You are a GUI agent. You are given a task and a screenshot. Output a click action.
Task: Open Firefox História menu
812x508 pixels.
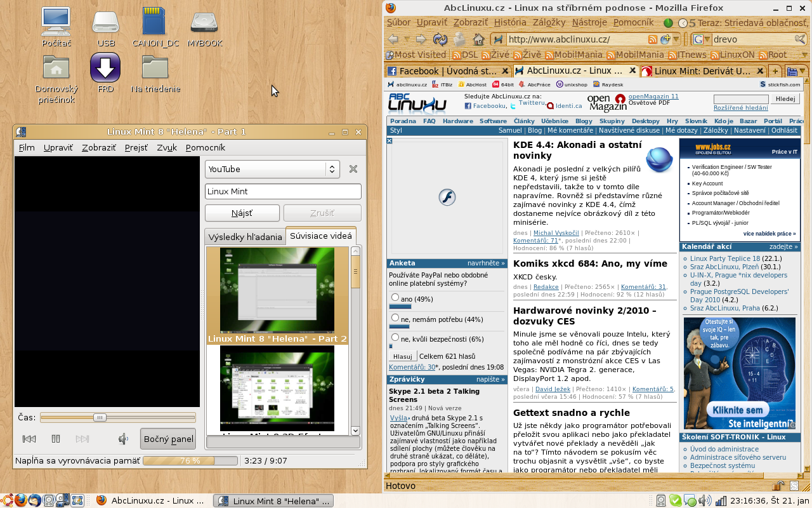click(510, 23)
